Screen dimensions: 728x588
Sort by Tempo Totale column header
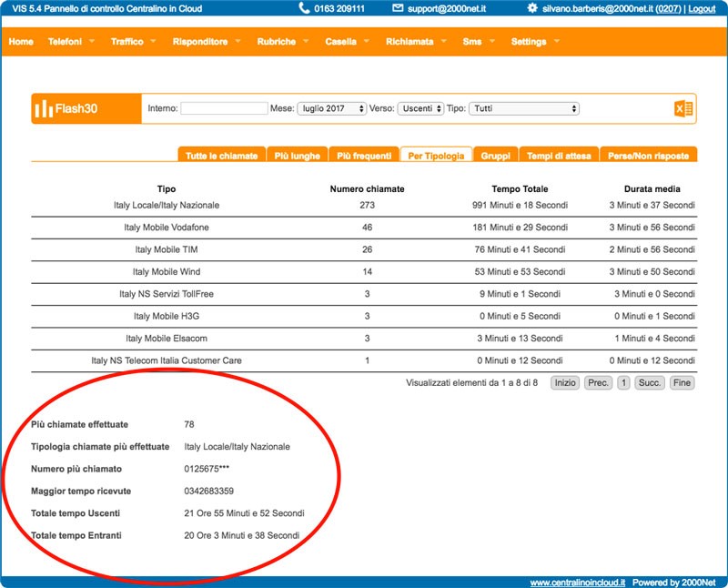tap(520, 189)
